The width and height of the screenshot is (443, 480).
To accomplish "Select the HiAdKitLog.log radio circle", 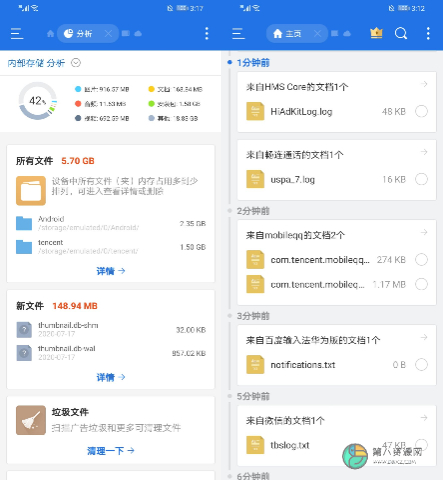I will (x=421, y=111).
